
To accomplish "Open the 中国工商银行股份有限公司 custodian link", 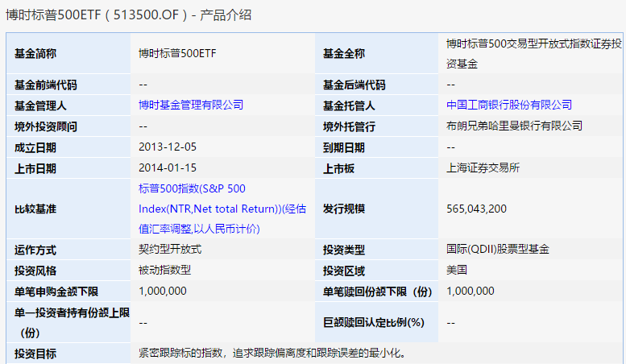I will pos(509,105).
